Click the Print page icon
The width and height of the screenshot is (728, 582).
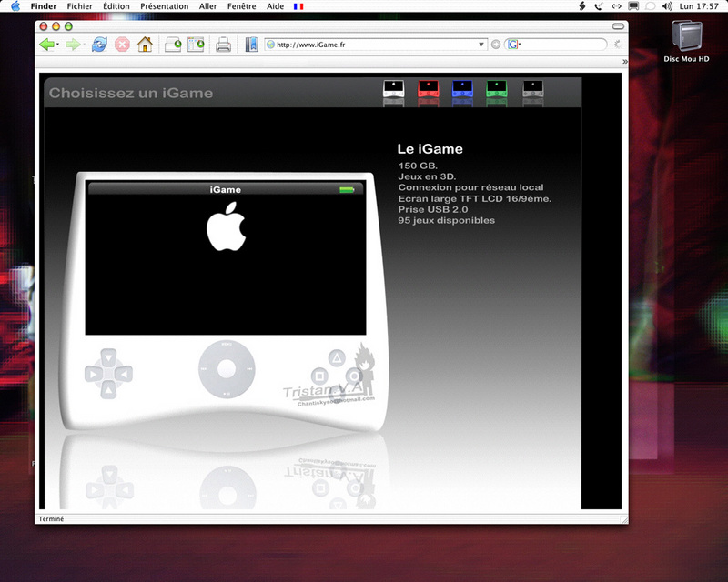pos(223,45)
